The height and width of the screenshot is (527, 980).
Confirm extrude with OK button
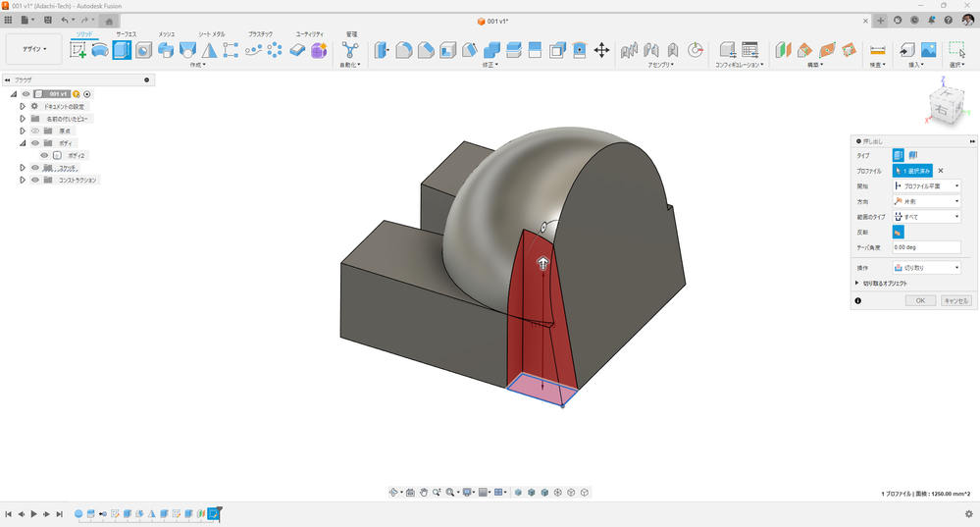pos(920,300)
